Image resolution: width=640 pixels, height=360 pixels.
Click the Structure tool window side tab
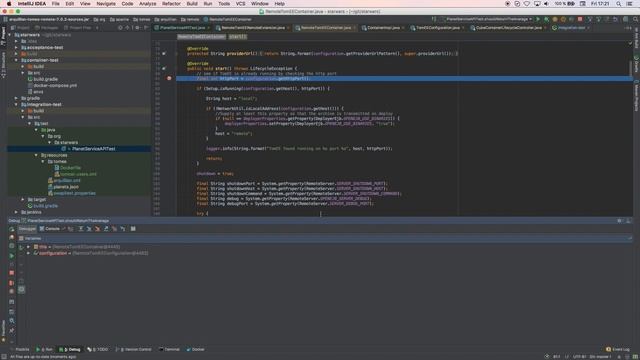[3, 65]
